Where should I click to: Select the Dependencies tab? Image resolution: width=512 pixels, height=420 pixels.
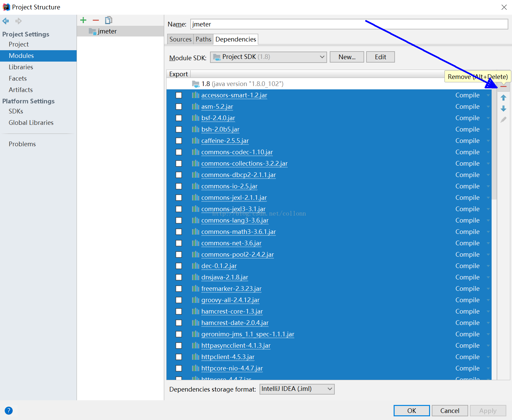(x=236, y=39)
